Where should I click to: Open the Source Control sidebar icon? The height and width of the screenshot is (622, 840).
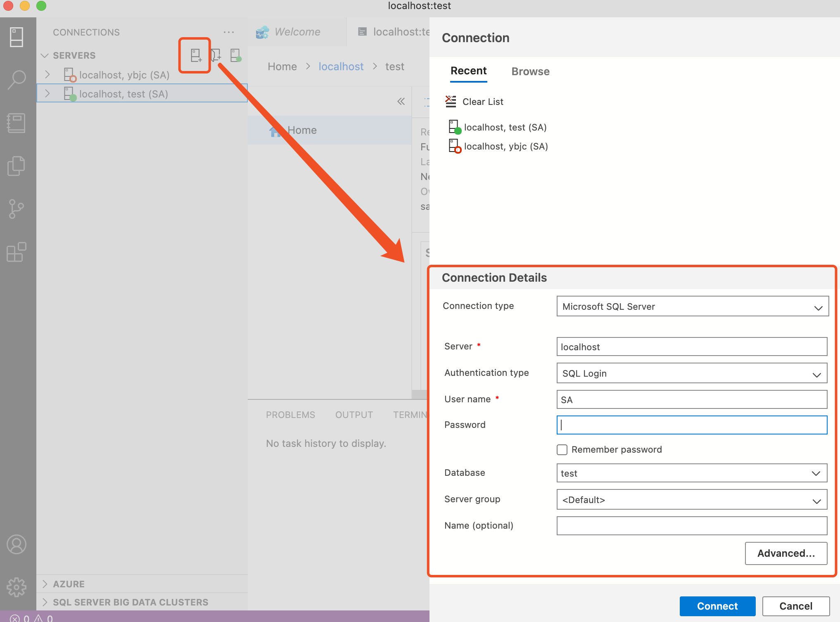click(x=17, y=209)
